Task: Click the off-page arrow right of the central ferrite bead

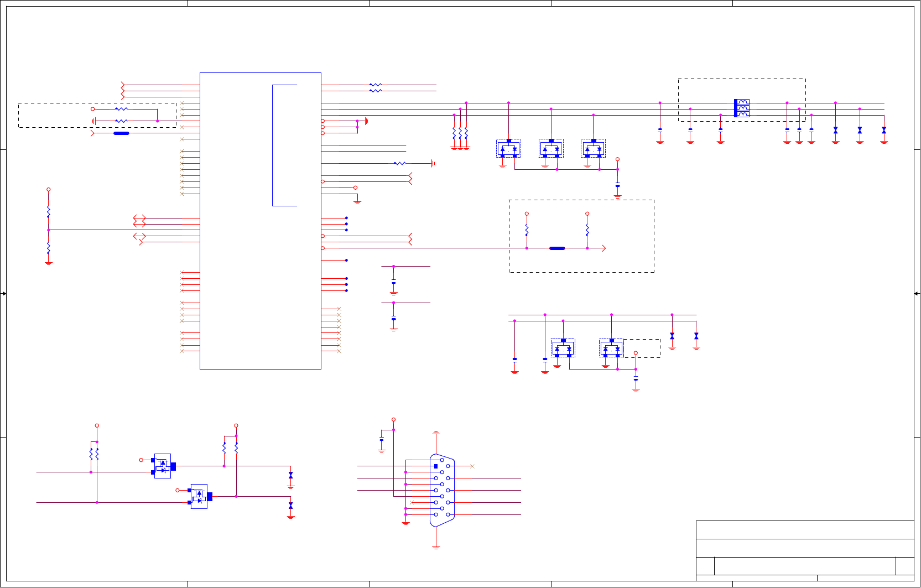Action: pos(603,248)
